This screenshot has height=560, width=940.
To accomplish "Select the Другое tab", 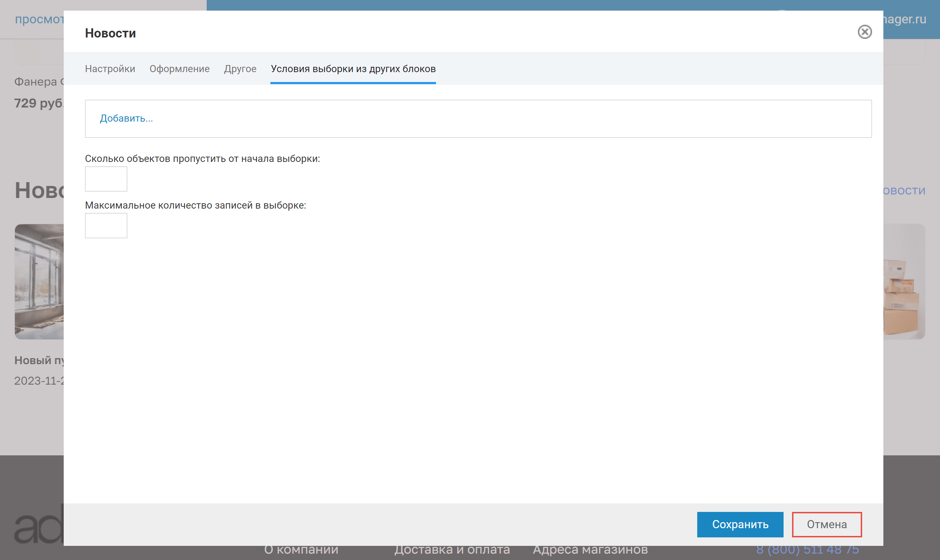I will (x=240, y=69).
